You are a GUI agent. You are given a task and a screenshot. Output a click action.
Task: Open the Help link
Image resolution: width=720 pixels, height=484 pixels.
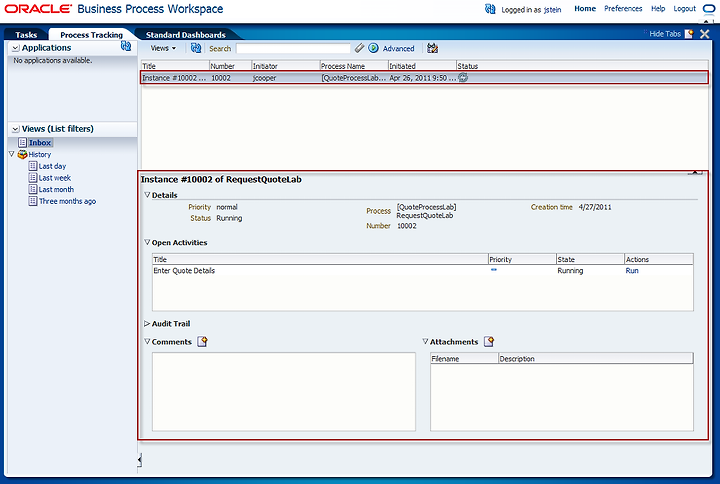(658, 8)
